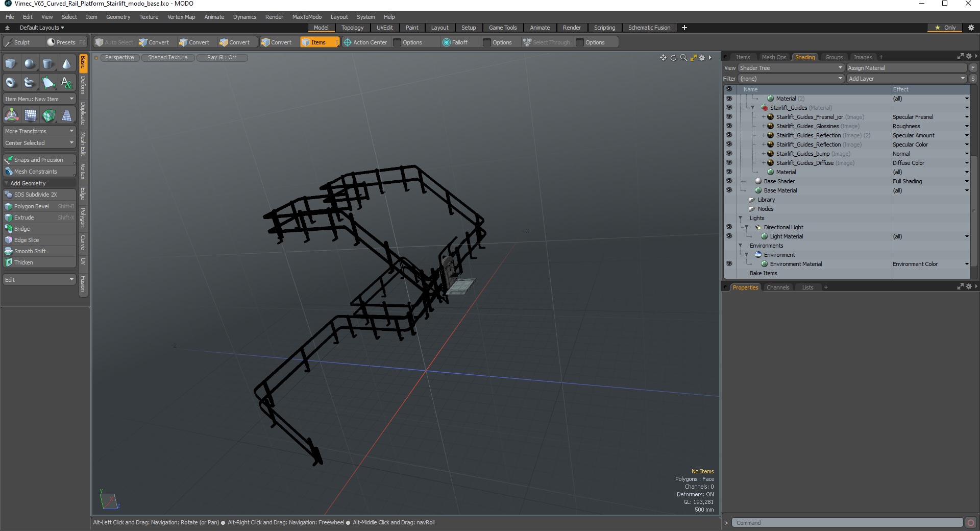Viewport: 980px width, 531px height.
Task: Toggle visibility of Stairlift_Guides_bump layer
Action: 729,154
